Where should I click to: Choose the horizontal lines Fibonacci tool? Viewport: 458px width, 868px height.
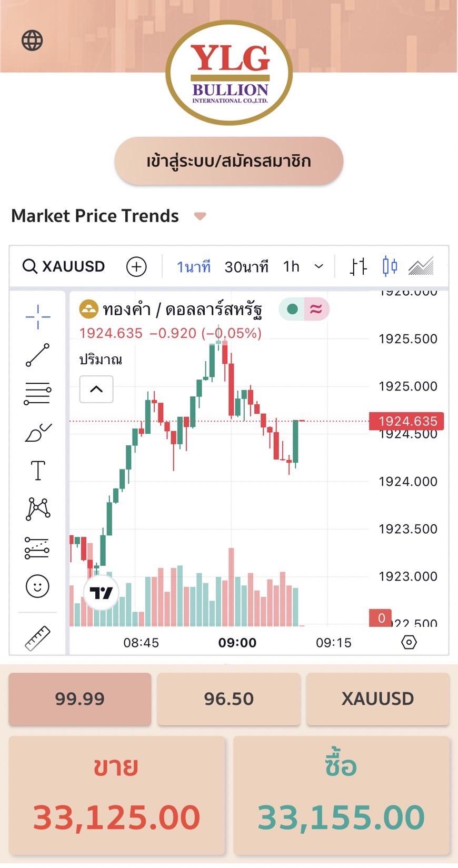tap(38, 393)
